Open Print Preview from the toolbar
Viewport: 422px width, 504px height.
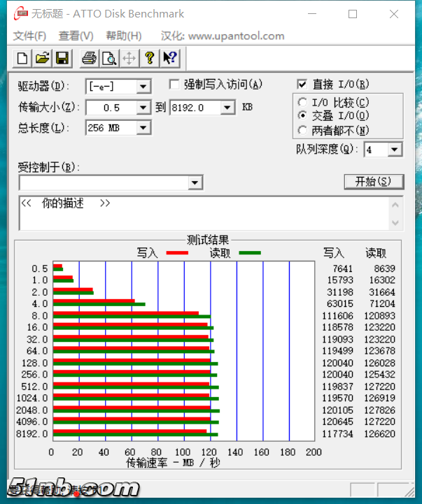[108, 58]
